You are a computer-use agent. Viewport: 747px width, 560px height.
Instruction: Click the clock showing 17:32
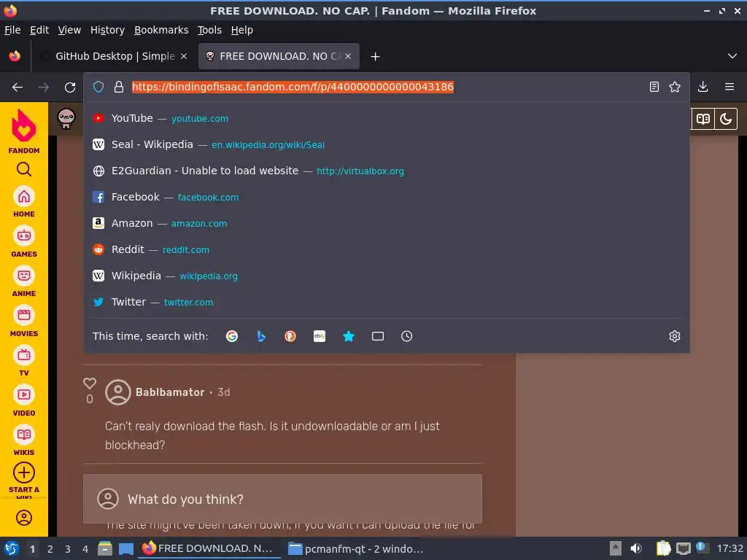729,549
